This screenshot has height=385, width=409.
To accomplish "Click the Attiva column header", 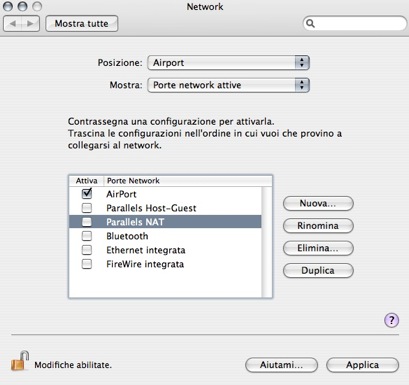I will click(x=86, y=181).
